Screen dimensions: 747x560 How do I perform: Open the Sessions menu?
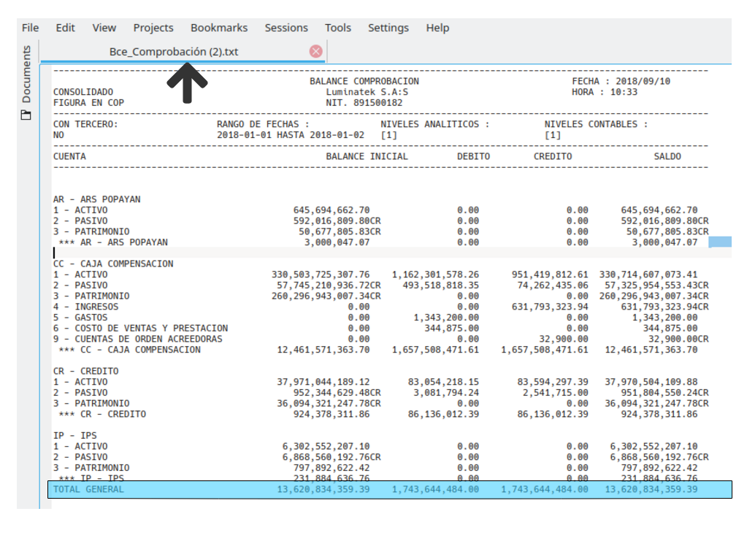click(286, 28)
